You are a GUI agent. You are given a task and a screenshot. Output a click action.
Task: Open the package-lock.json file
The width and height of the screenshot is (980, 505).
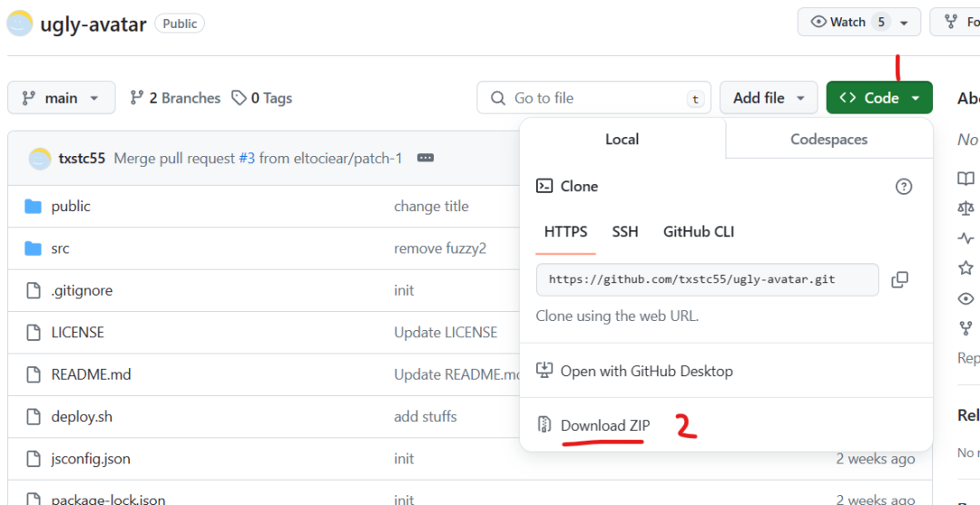point(108,500)
